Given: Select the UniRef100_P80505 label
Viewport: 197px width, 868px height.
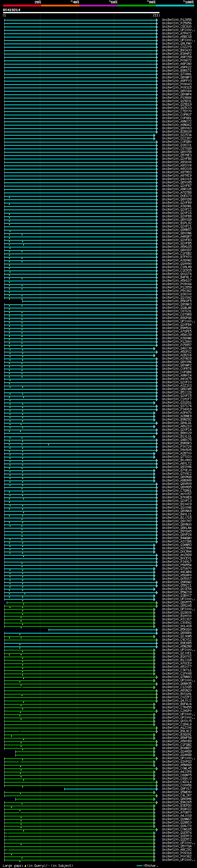Looking at the screenshot, I should click(177, 450).
